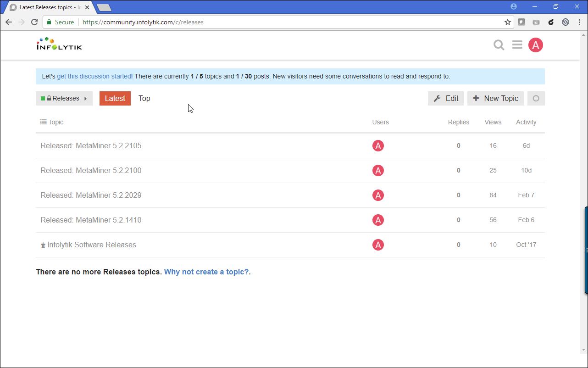Click the Chrome profile person icon
The image size is (588, 368).
pos(514,6)
